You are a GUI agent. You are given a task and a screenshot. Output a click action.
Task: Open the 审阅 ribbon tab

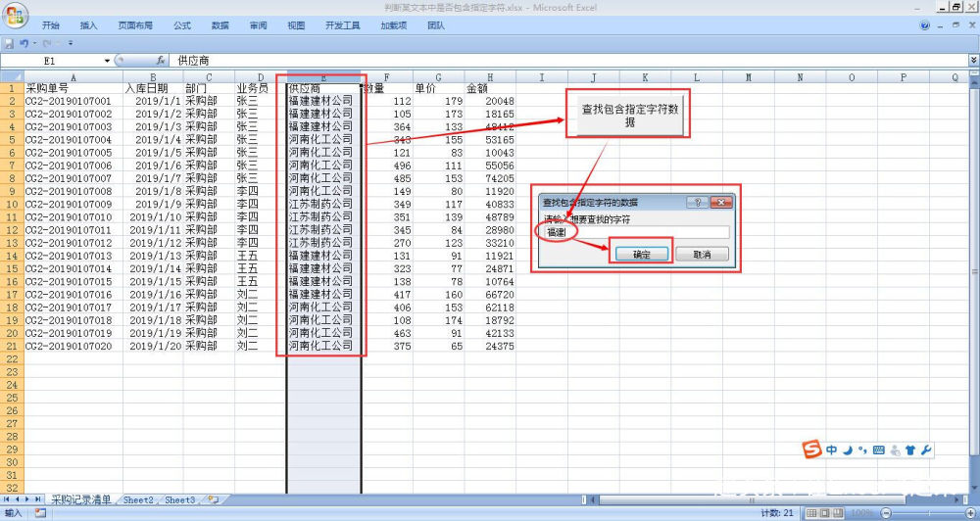tap(258, 25)
